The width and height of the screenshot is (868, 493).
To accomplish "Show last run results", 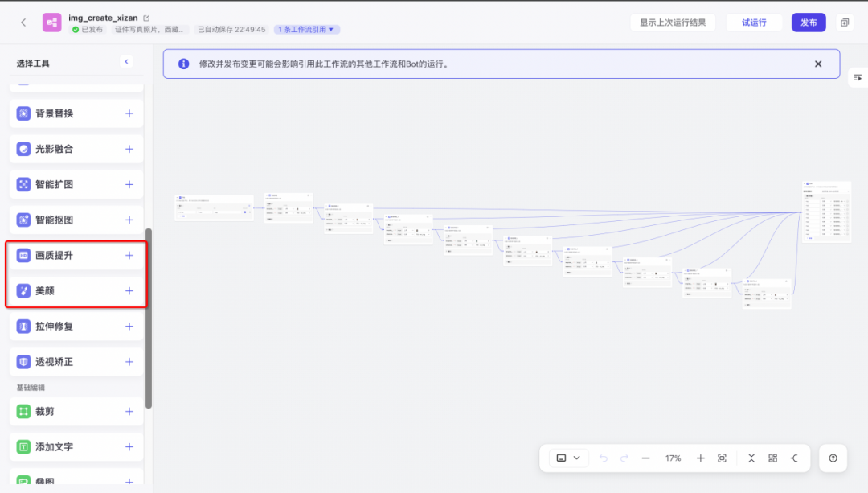I will tap(673, 23).
